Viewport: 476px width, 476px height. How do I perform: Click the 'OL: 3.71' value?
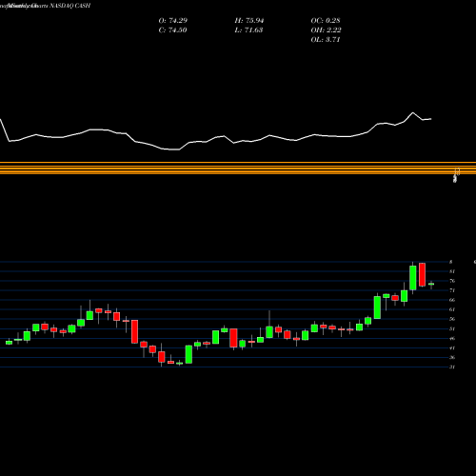(326, 40)
